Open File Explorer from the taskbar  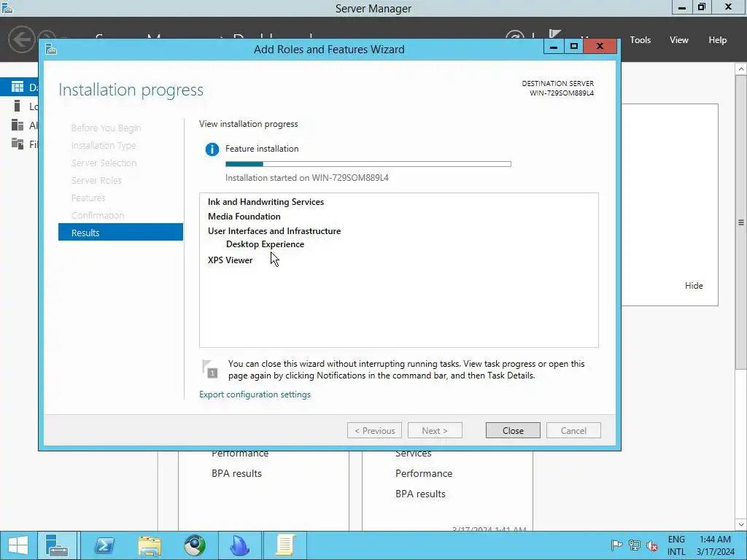click(150, 545)
